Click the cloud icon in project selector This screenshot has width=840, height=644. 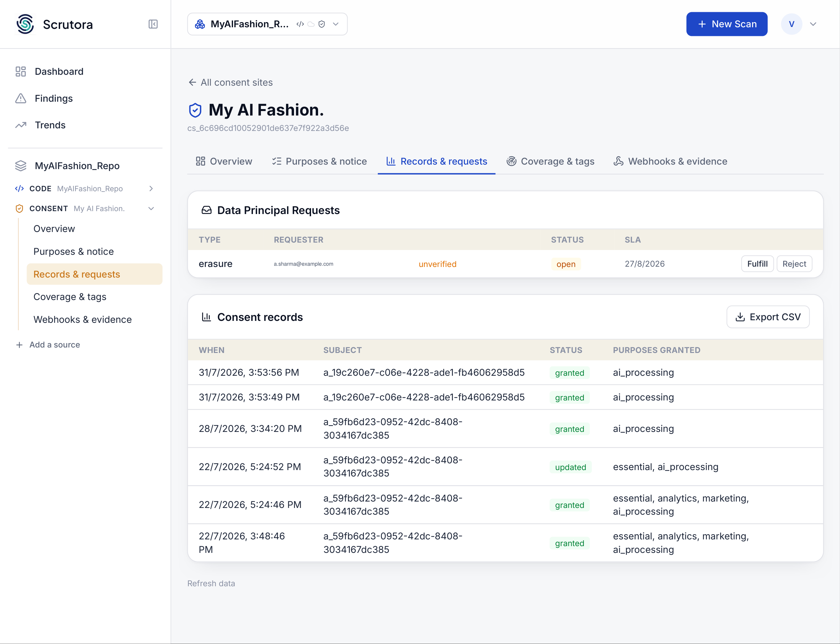click(x=311, y=24)
